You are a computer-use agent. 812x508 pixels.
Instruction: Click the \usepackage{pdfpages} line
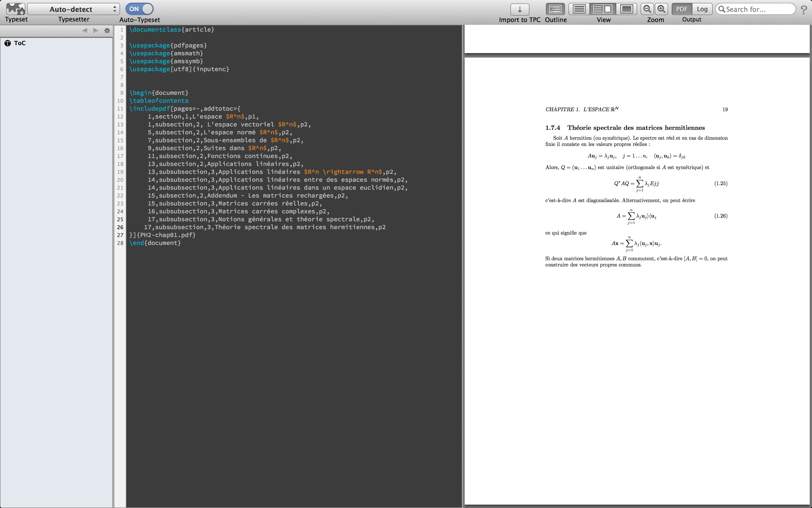click(x=168, y=45)
